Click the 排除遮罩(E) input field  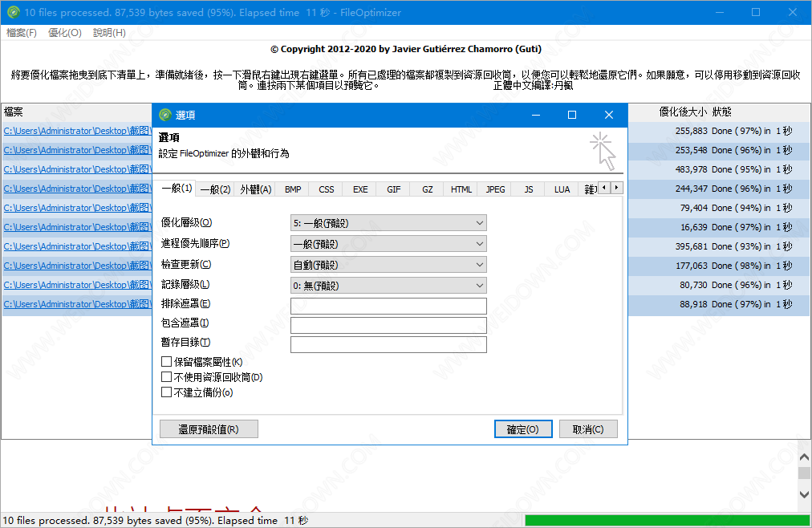[388, 306]
